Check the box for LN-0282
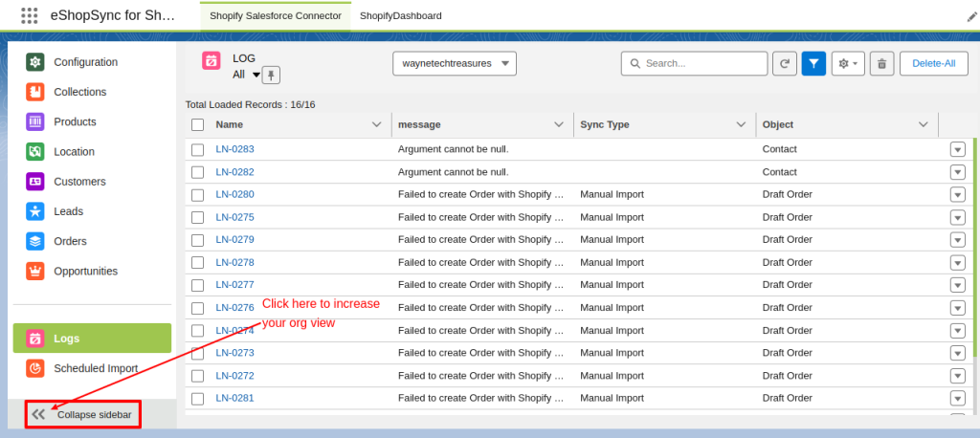 pyautogui.click(x=197, y=172)
